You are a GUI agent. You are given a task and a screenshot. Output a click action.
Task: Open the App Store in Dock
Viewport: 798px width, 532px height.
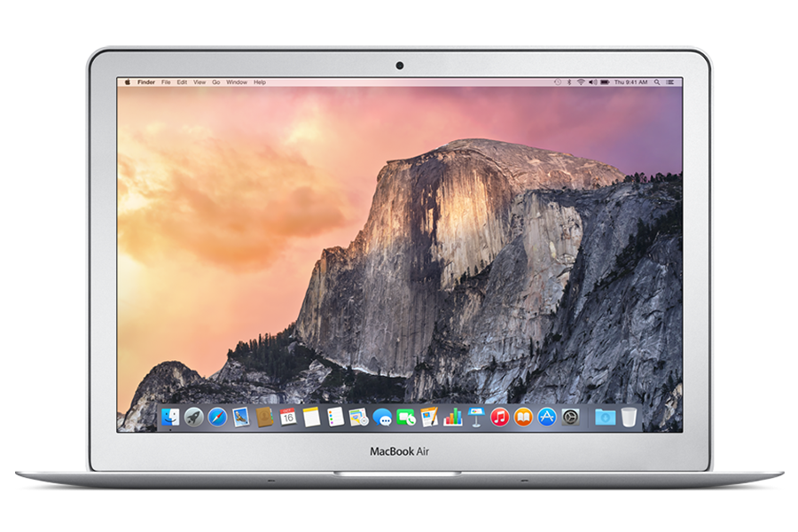547,418
